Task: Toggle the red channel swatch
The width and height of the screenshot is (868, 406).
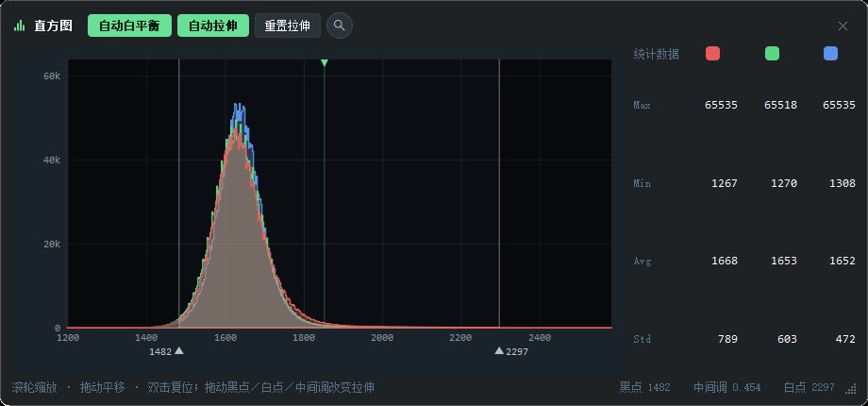Action: tap(712, 54)
